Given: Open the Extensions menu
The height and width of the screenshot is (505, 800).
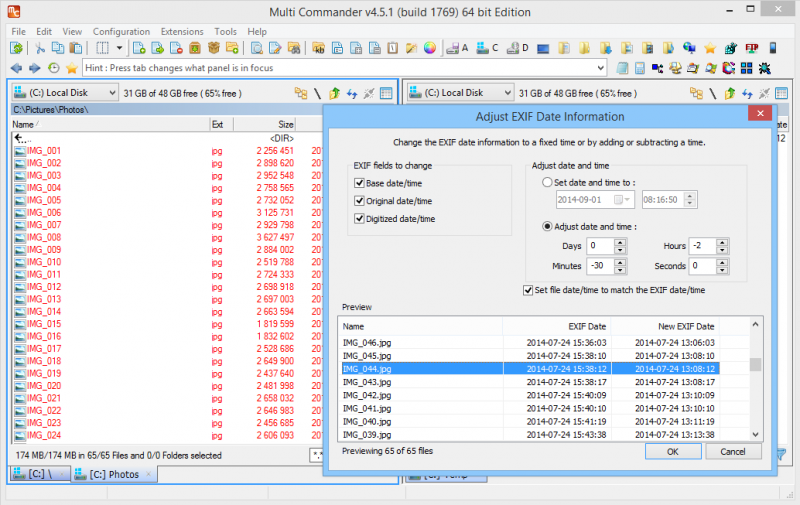Looking at the screenshot, I should (182, 32).
